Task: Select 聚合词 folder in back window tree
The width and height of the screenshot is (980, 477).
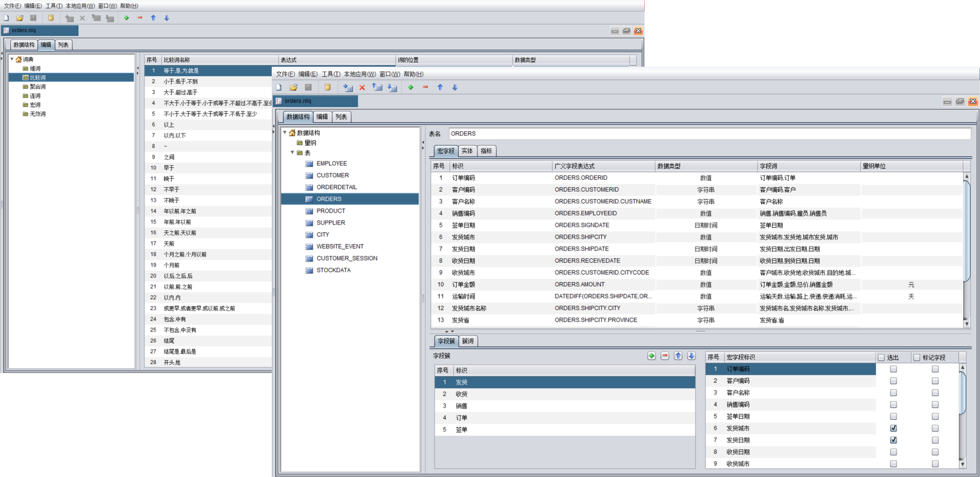Action: tap(37, 87)
